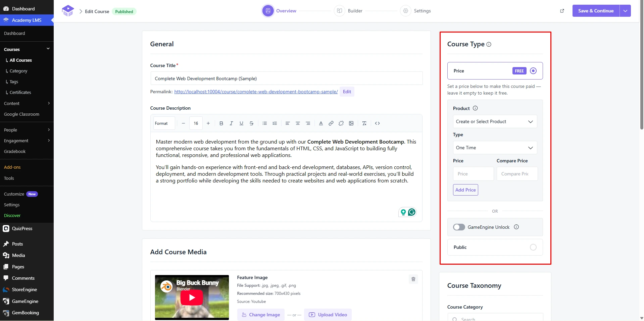Click the Save & Continue button
Viewport: 644px width, 321px height.
(x=596, y=11)
